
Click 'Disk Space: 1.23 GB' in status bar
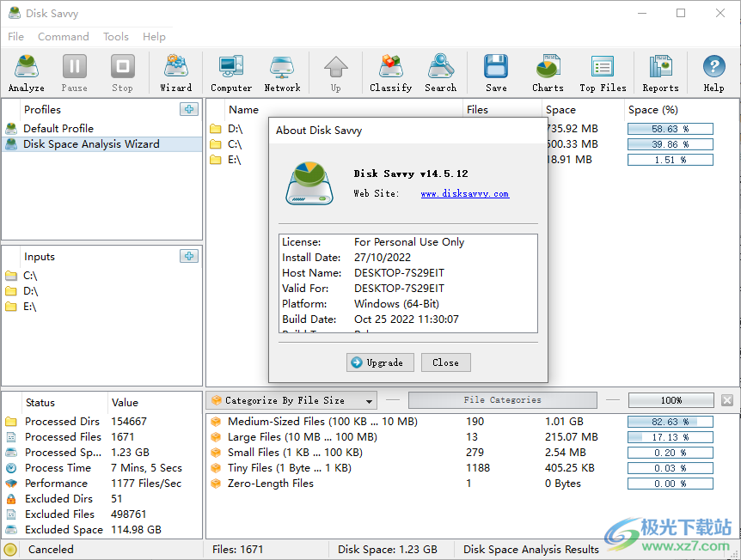(388, 549)
